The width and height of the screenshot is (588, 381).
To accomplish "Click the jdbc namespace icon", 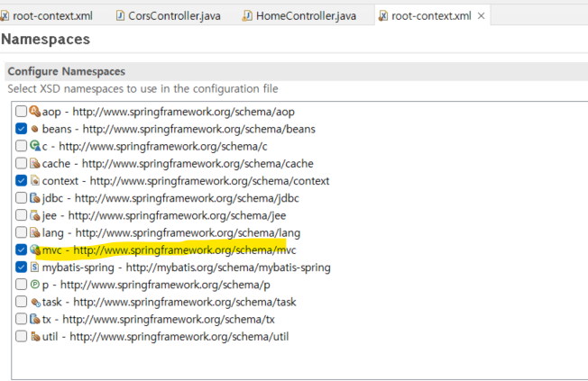I will coord(35,198).
